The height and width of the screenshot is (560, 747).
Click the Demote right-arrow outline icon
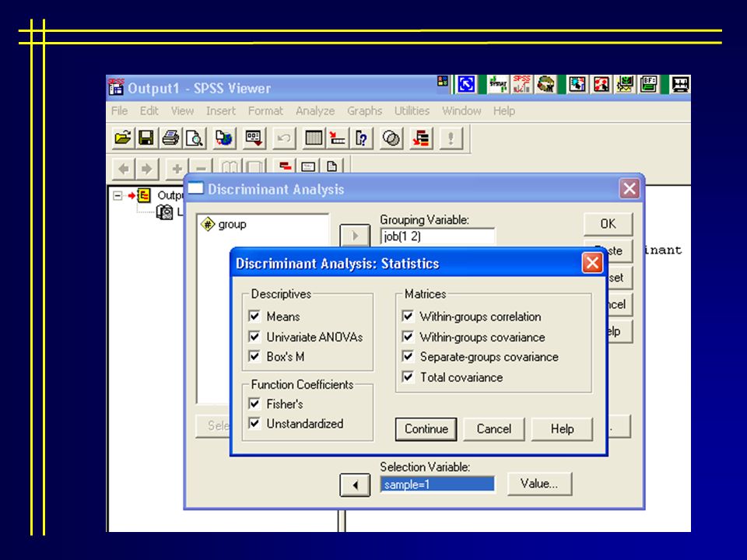tap(147, 168)
